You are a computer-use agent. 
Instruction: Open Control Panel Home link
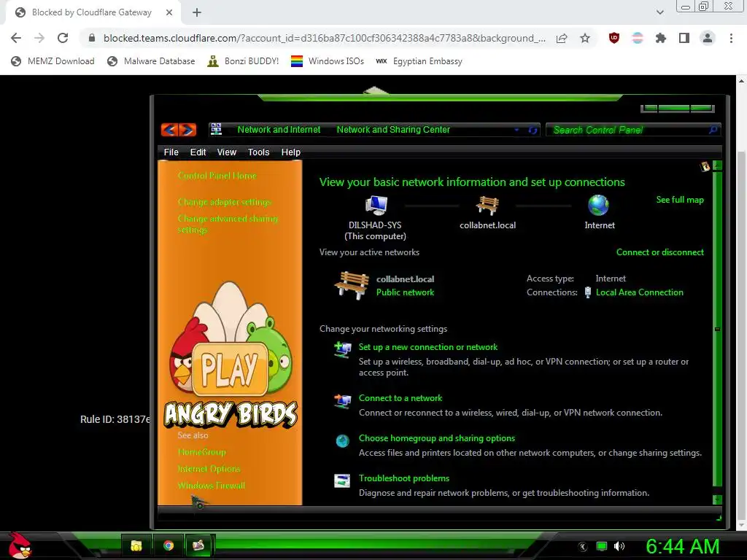coord(217,176)
